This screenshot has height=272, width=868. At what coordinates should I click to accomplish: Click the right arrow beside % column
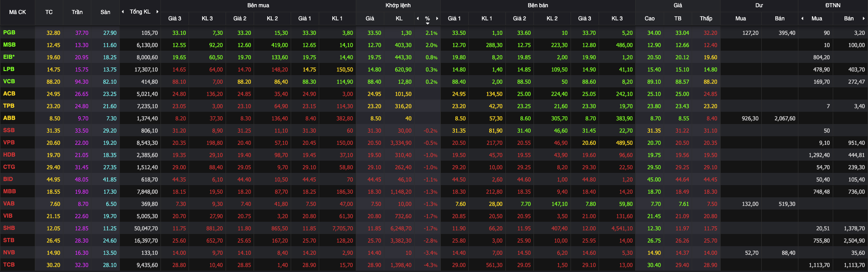click(437, 19)
